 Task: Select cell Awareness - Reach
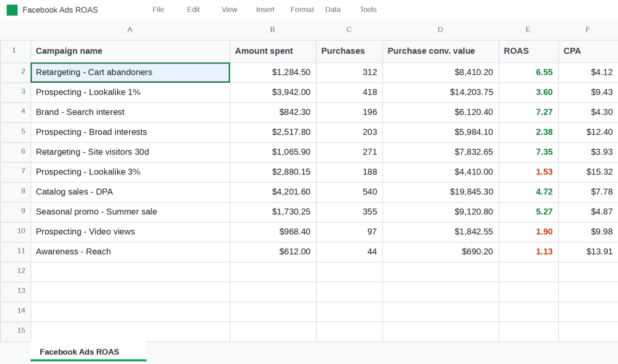point(130,252)
